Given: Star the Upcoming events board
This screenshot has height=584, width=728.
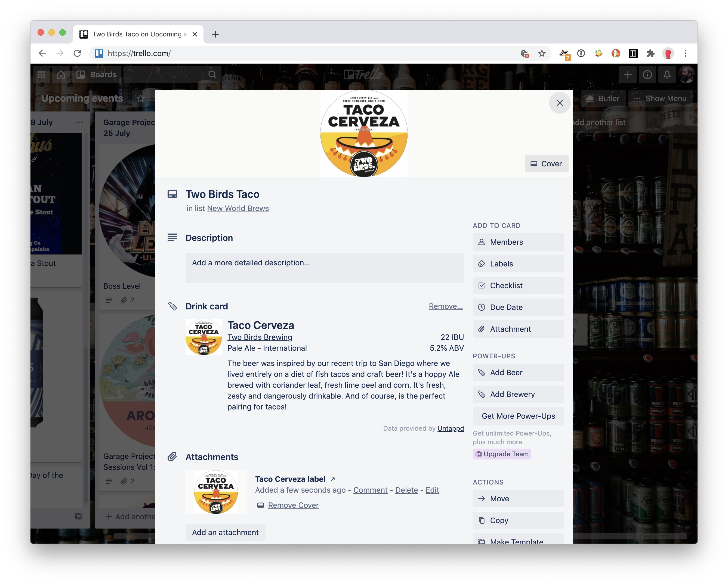Looking at the screenshot, I should [140, 98].
